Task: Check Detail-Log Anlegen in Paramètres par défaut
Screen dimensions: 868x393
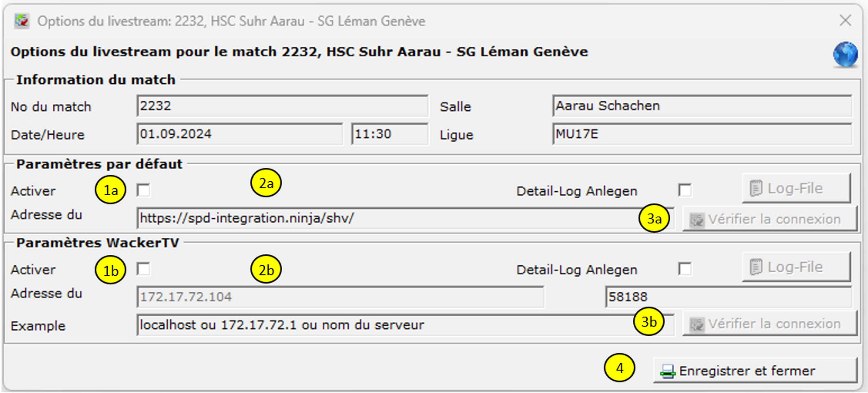Action: 685,190
